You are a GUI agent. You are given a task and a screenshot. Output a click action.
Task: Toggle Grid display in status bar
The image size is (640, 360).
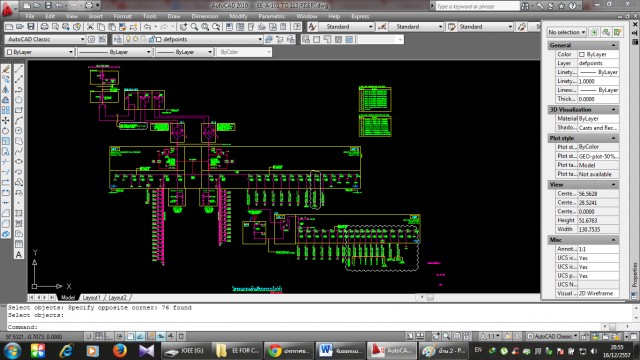(x=99, y=336)
